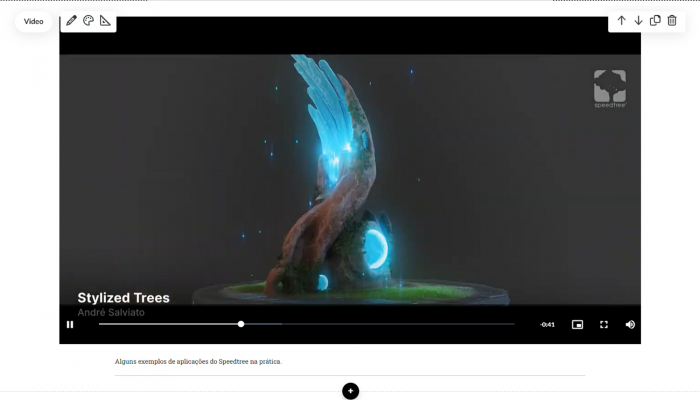Click the video frame with the glowing tree
This screenshot has width=700, height=400.
point(350,179)
